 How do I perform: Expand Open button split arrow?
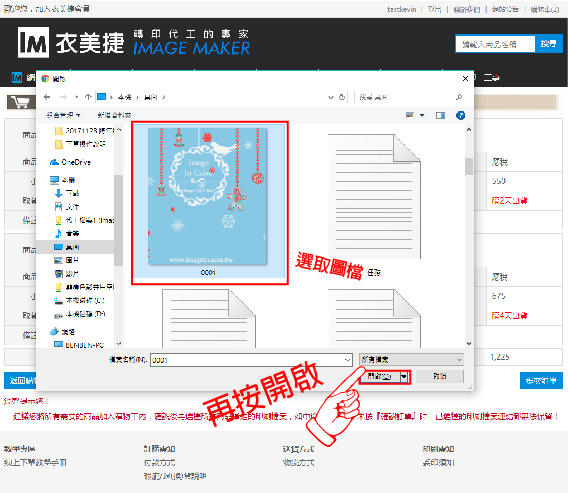tap(404, 377)
